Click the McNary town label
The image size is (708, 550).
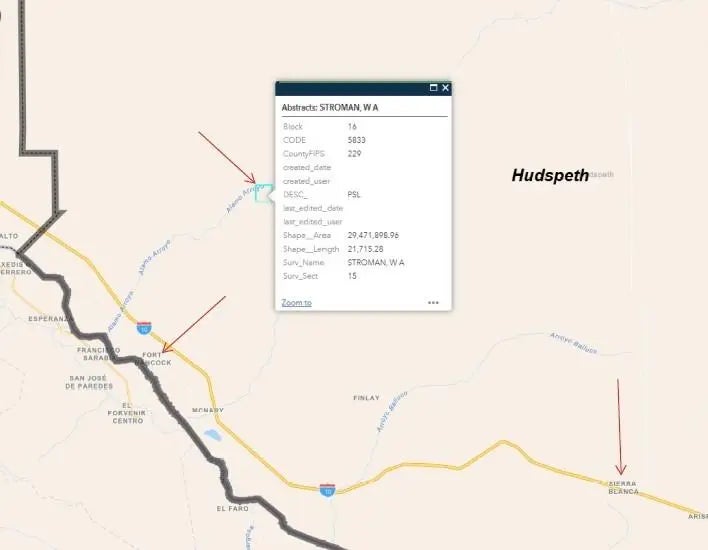(208, 410)
